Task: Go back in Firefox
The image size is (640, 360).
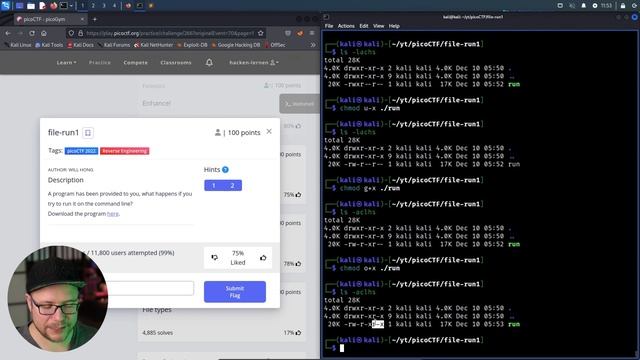Action: [8, 33]
